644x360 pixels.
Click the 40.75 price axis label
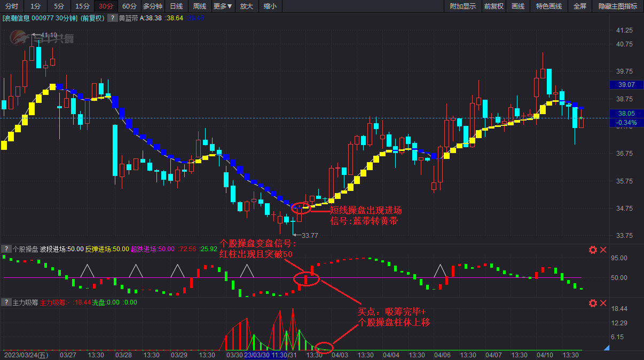tap(625, 44)
